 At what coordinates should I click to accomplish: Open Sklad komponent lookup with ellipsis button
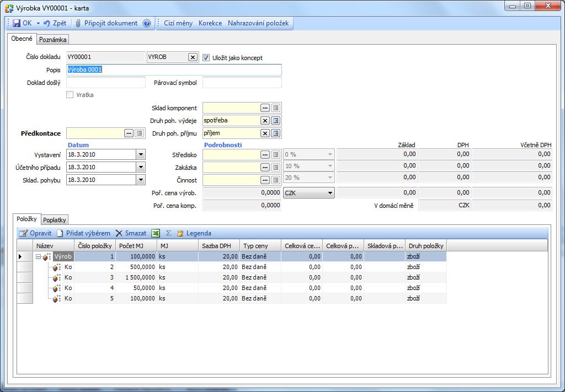[265, 108]
